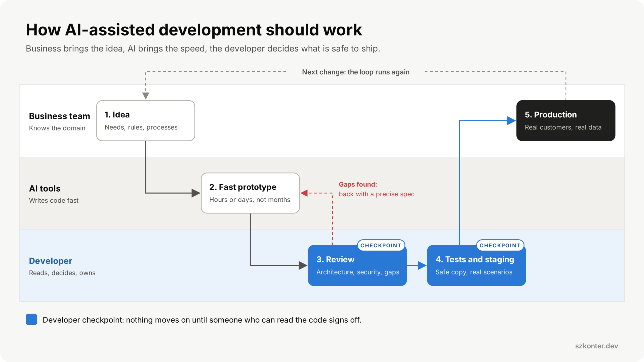The image size is (644, 362).
Task: Click CHECKPOINT badge above 3. Review
Action: [x=381, y=245]
